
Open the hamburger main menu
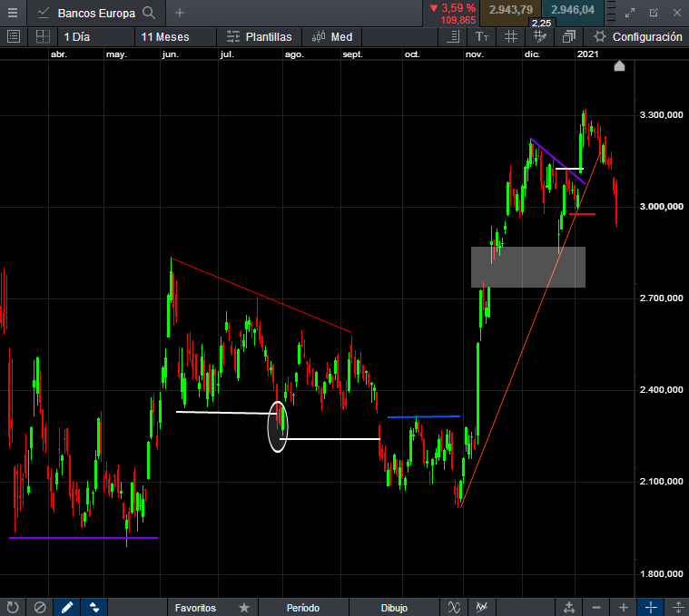(x=13, y=13)
